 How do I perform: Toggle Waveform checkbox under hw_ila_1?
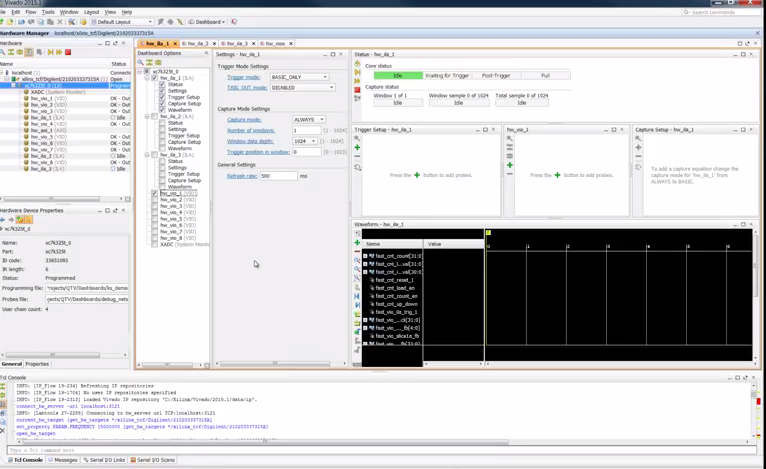[162, 110]
